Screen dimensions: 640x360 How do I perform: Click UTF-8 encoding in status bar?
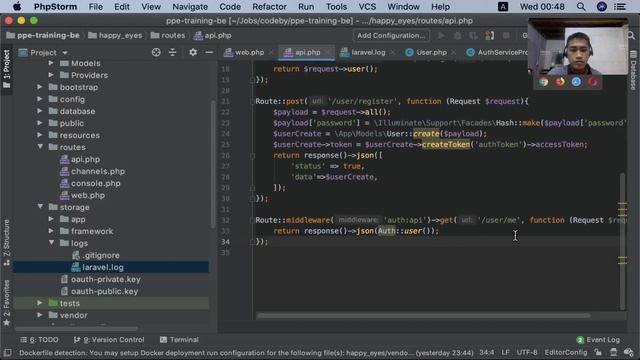(527, 352)
